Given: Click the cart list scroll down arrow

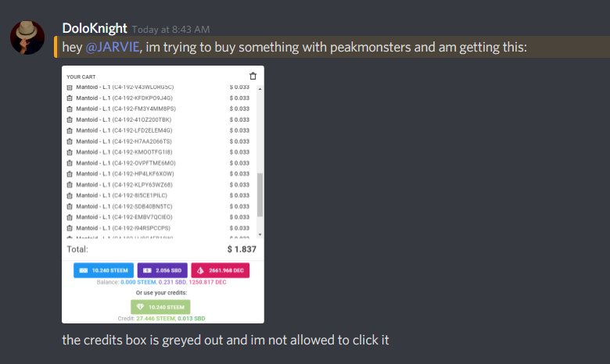Looking at the screenshot, I should [x=260, y=234].
